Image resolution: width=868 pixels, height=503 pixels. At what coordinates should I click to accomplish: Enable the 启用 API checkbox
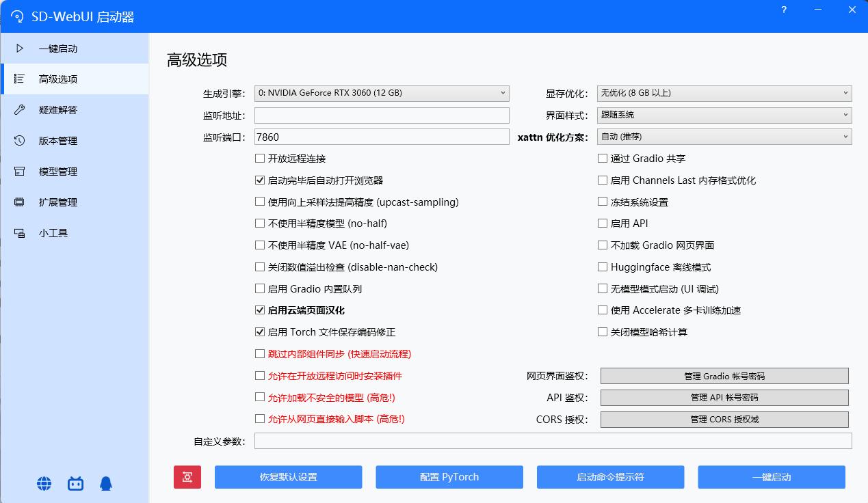pyautogui.click(x=601, y=223)
